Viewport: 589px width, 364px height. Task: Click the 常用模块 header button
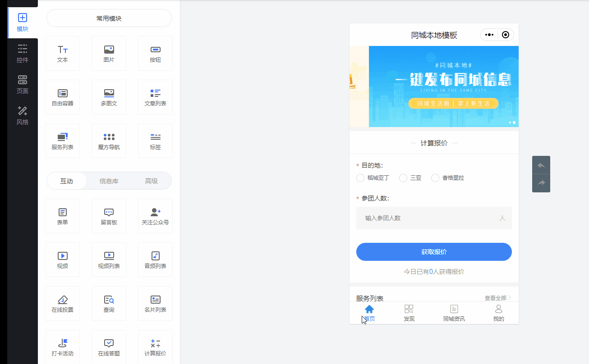point(109,18)
